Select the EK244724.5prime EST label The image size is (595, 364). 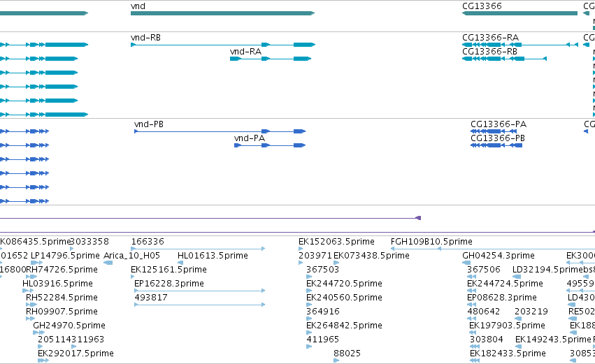505,284
